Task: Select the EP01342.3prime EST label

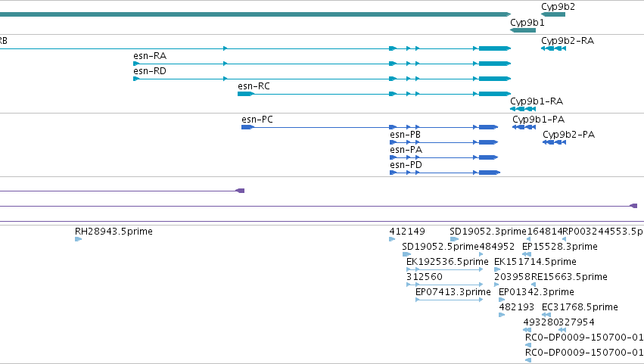Action: pyautogui.click(x=537, y=293)
